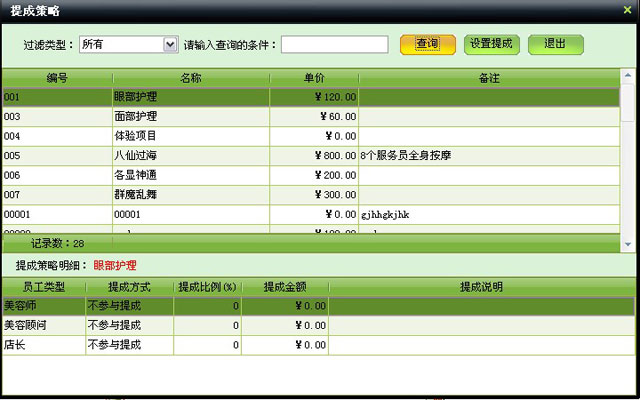The image size is (640, 400).
Task: Click the 提成方式 column header
Action: [129, 287]
